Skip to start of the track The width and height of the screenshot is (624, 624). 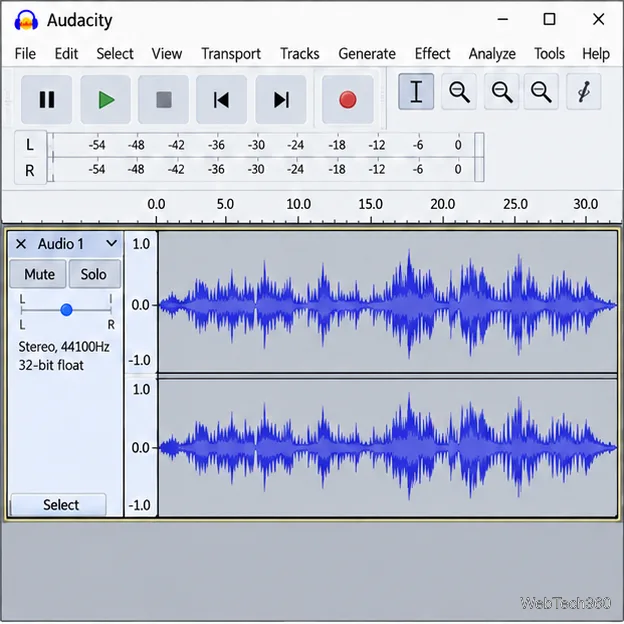click(x=221, y=99)
